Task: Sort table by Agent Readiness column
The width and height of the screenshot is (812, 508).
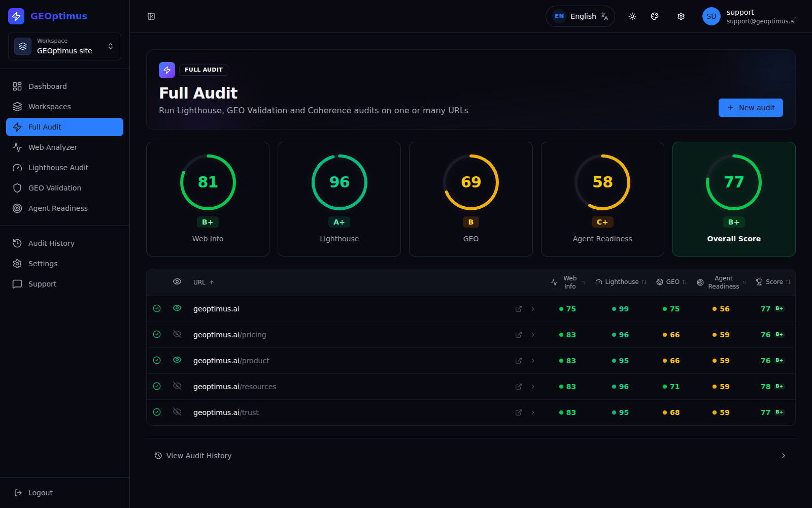Action: coord(721,282)
